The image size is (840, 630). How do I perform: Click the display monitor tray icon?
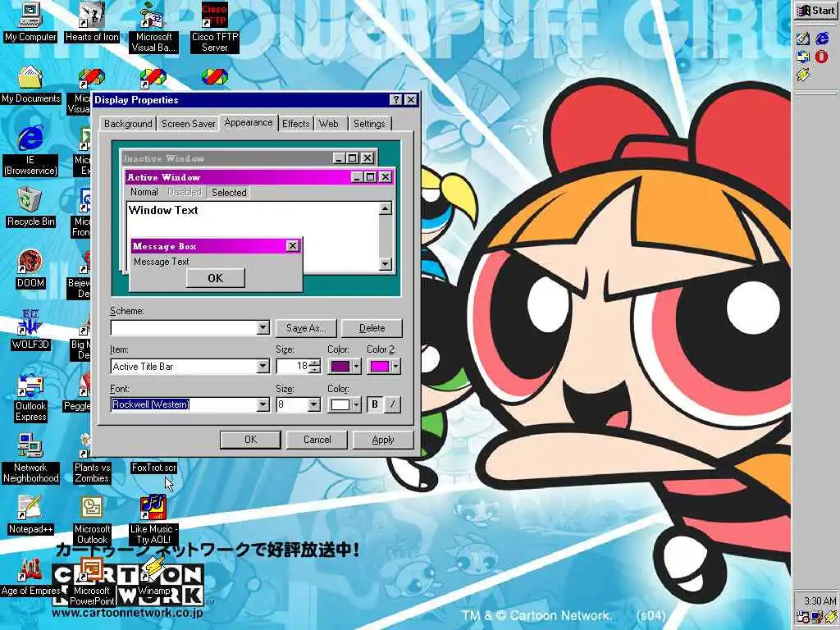816,617
